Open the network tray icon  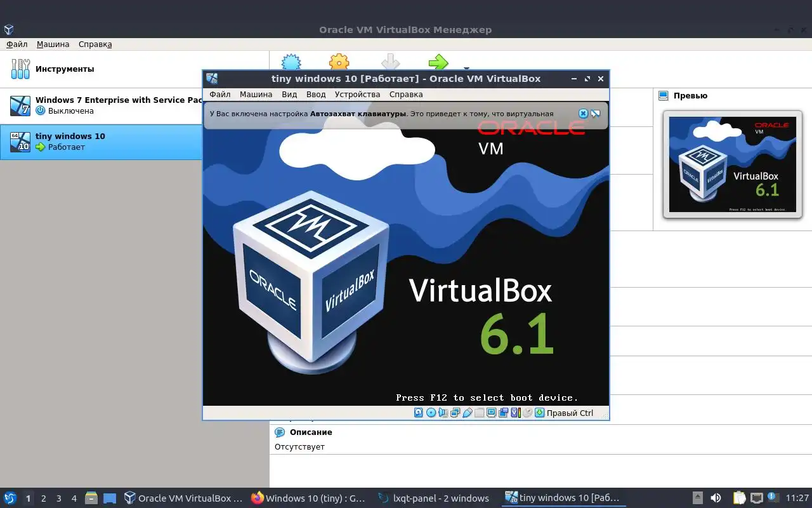(x=756, y=498)
